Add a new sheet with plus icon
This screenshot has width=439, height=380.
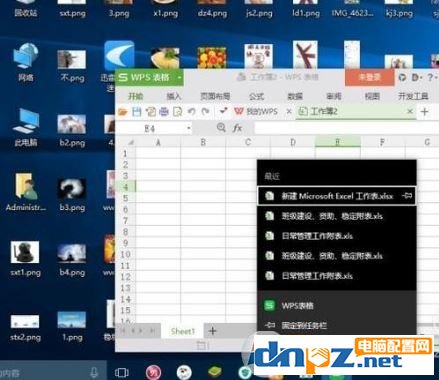(x=212, y=331)
